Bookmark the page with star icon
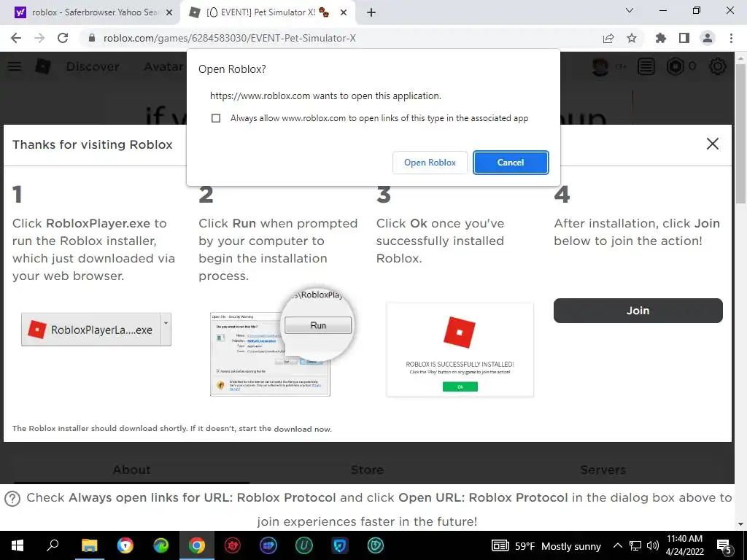The width and height of the screenshot is (747, 560). [x=632, y=38]
